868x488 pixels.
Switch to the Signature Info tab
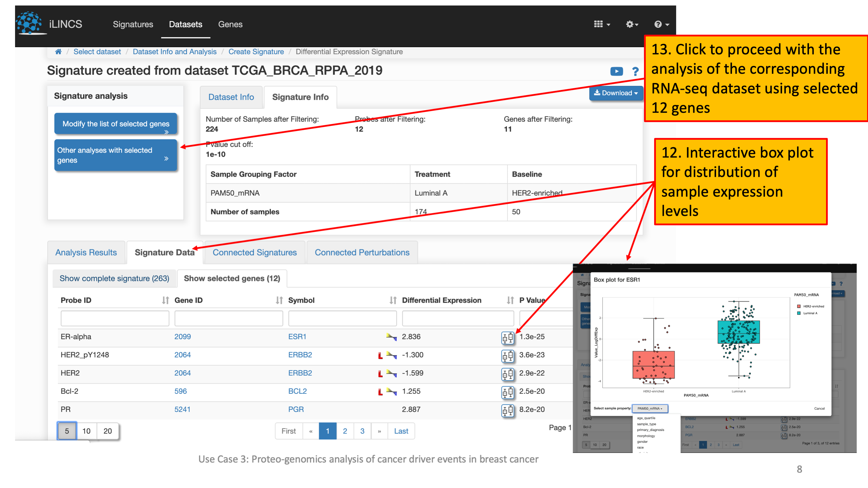click(300, 97)
